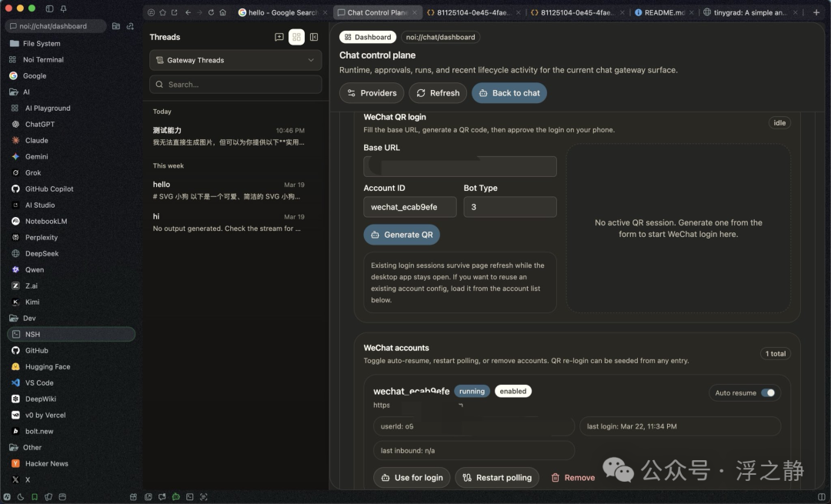Remove the wechat account with the Remove button
This screenshot has height=504, width=831.
[573, 478]
